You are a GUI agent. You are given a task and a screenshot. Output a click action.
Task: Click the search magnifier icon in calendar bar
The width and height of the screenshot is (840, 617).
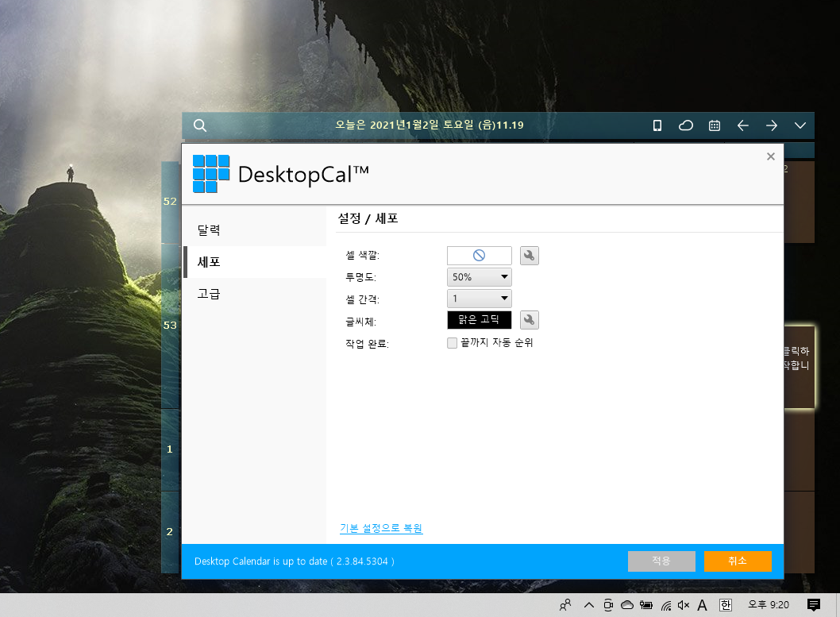tap(200, 125)
